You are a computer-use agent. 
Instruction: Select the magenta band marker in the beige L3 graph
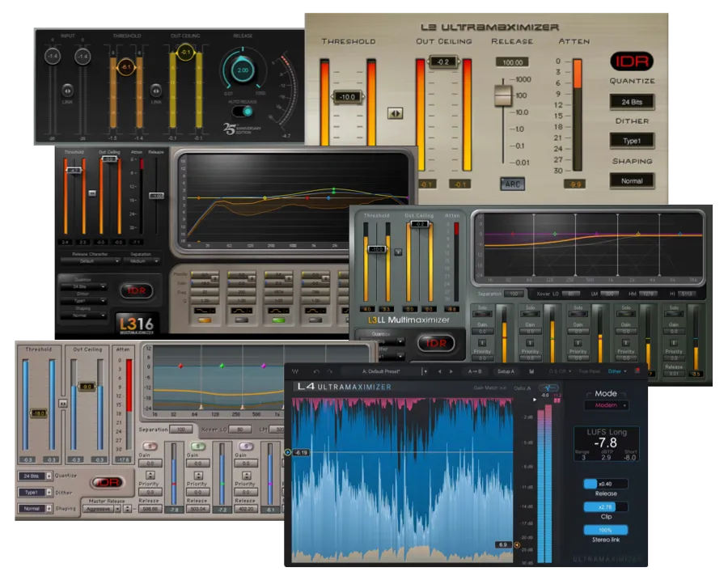[264, 366]
